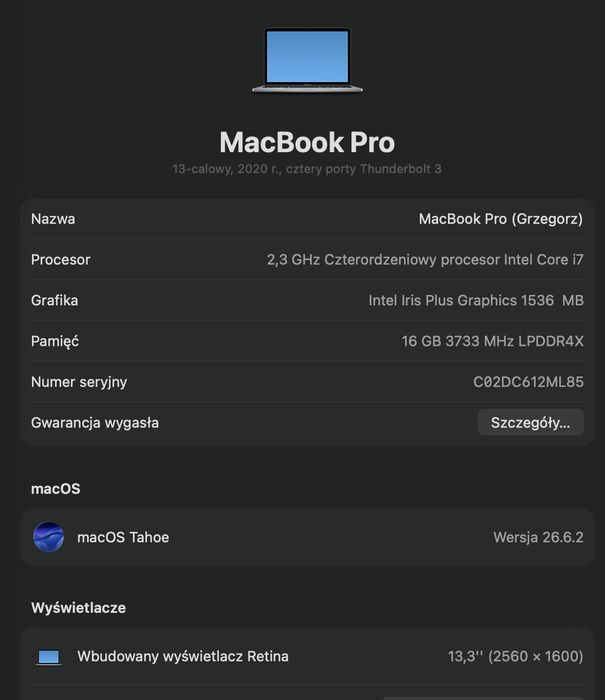Click the Wersja 26.6.2 version text
The image size is (605, 700).
tap(538, 537)
